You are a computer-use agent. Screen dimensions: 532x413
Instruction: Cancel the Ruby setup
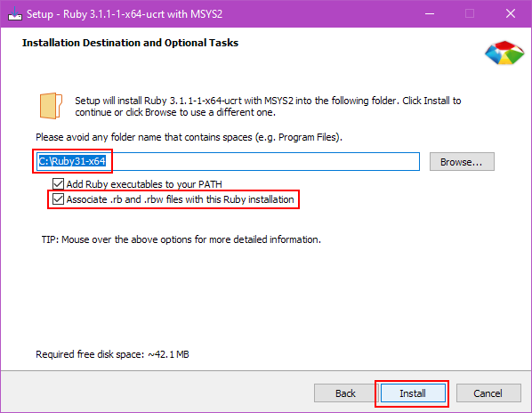point(488,393)
